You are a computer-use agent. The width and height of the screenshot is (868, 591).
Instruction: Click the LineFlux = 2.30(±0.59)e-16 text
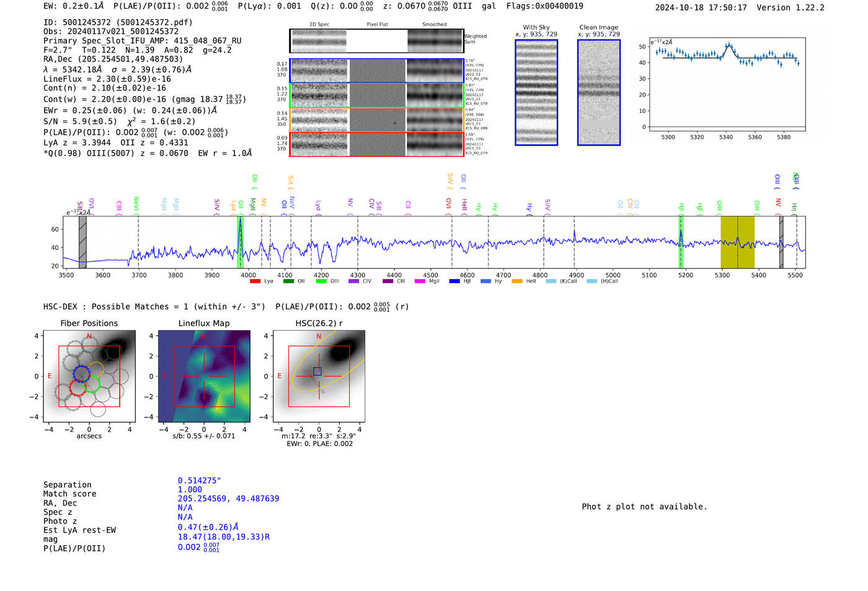pyautogui.click(x=107, y=79)
